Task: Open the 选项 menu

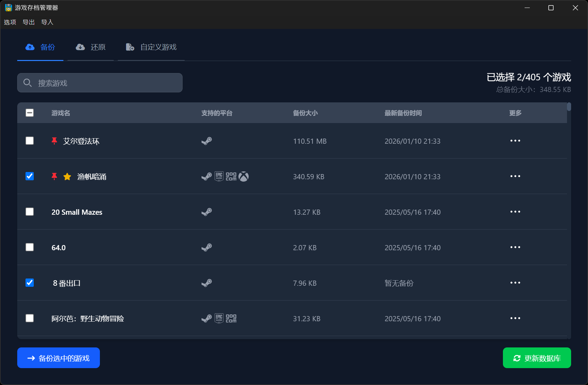Action: [x=10, y=22]
